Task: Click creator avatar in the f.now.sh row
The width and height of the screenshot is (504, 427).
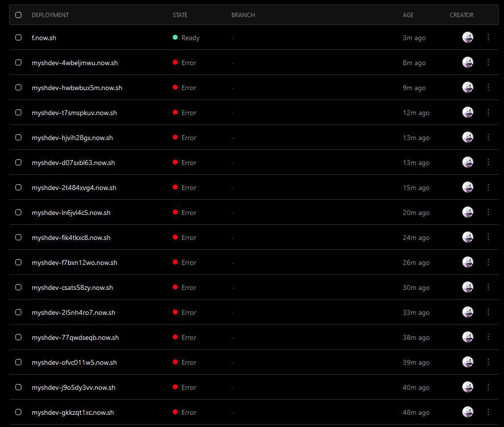Action: [x=468, y=37]
